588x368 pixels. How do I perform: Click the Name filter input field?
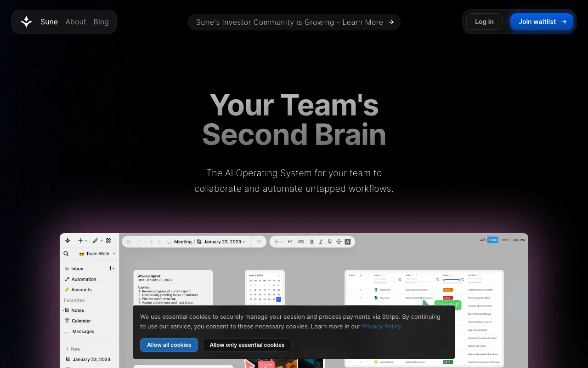tap(386, 279)
